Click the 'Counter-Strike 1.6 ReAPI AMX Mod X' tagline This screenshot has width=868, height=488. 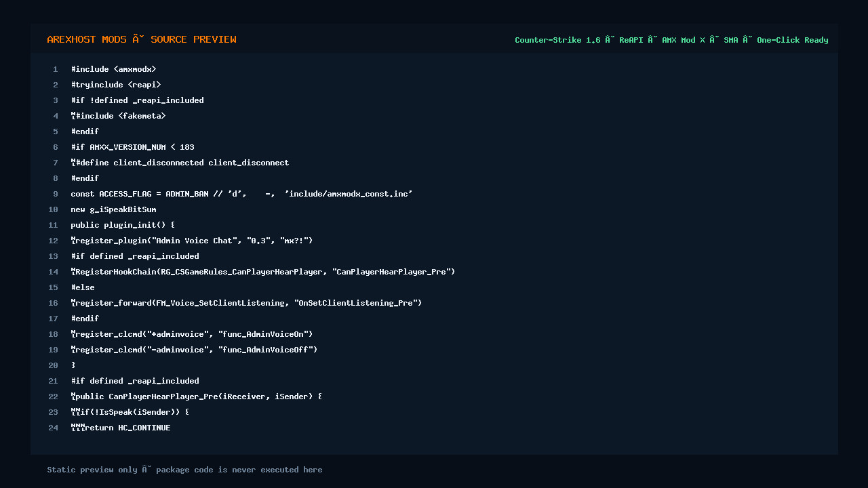[671, 40]
